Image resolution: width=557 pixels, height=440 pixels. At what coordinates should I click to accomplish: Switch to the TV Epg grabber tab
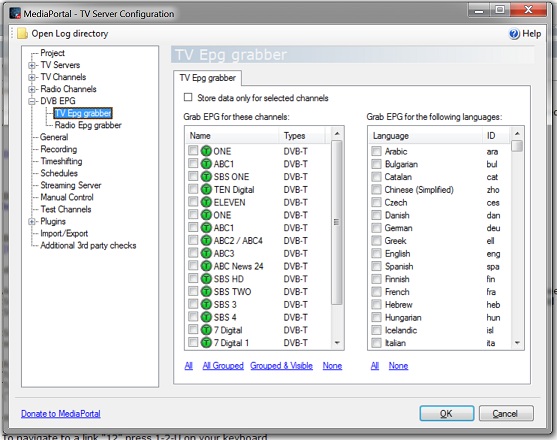[208, 78]
